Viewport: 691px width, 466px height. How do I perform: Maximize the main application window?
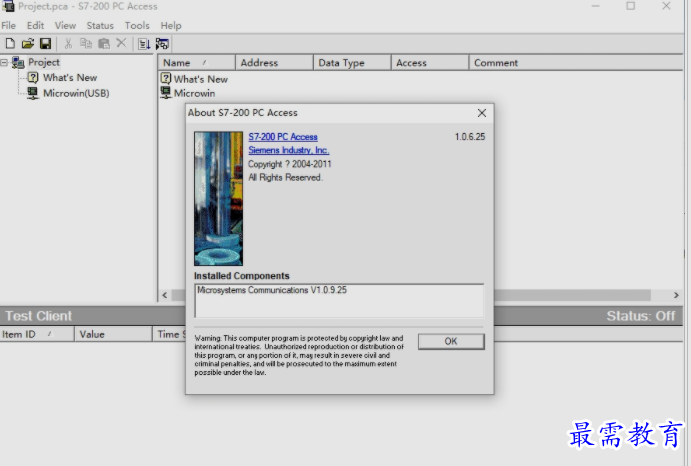631,6
